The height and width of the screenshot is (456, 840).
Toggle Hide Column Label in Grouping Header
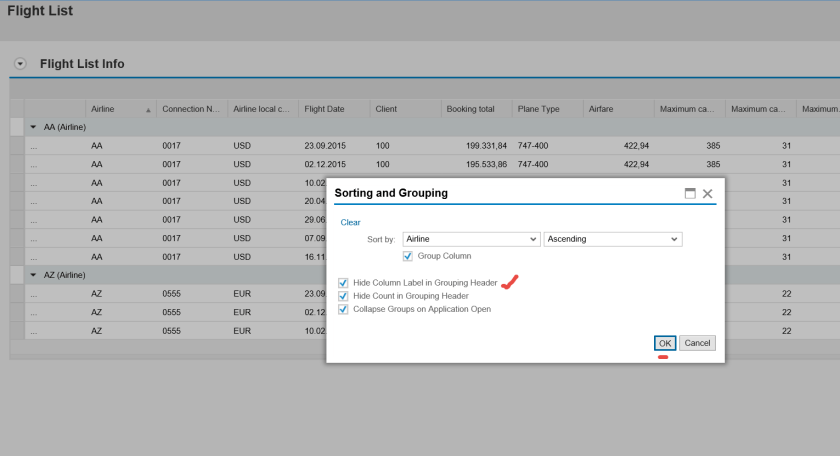pyautogui.click(x=345, y=283)
